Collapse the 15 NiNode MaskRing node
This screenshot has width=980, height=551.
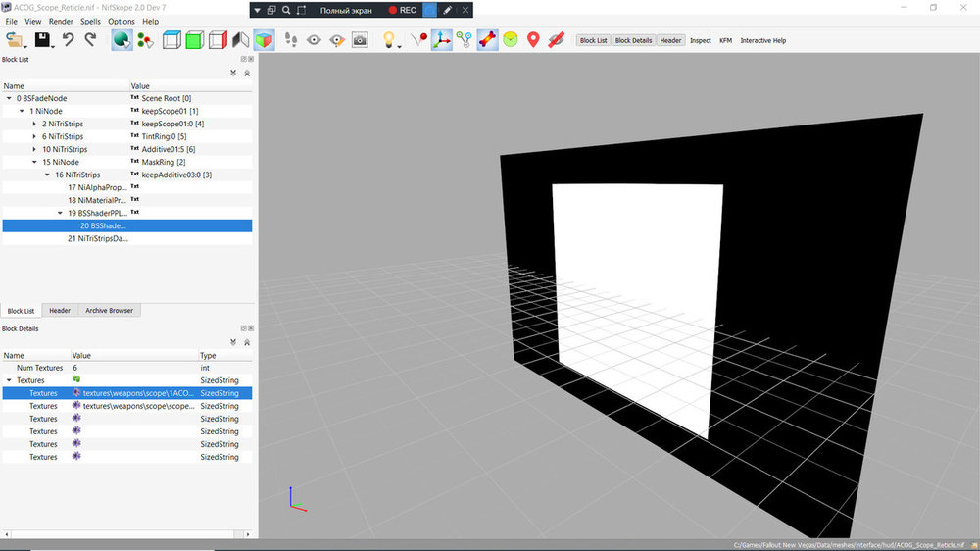[x=34, y=162]
